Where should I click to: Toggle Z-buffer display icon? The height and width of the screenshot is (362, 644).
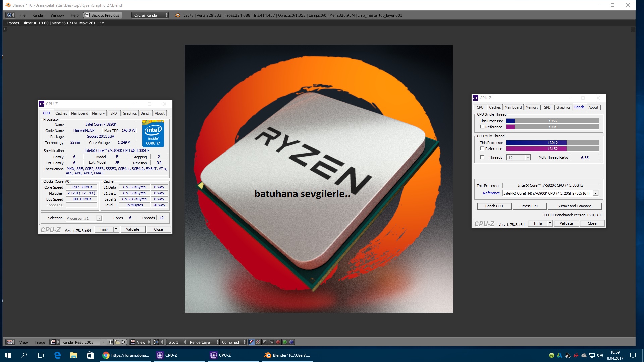[x=271, y=342]
